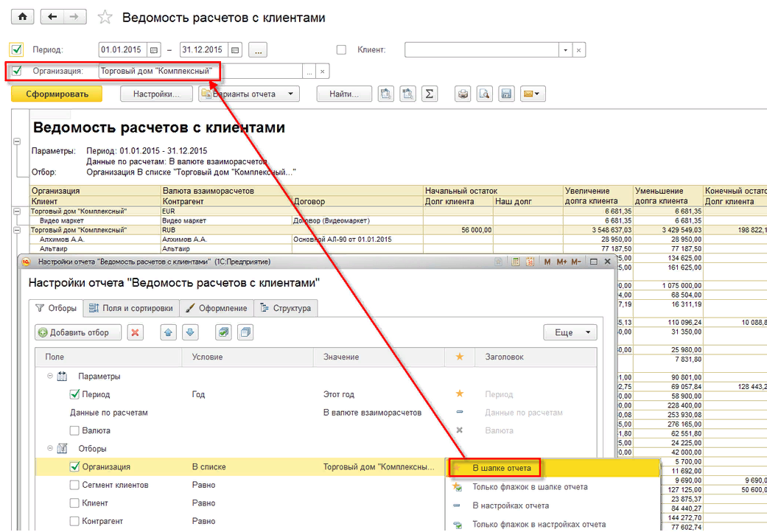
Task: Open the Еще dropdown menu
Action: [x=570, y=332]
